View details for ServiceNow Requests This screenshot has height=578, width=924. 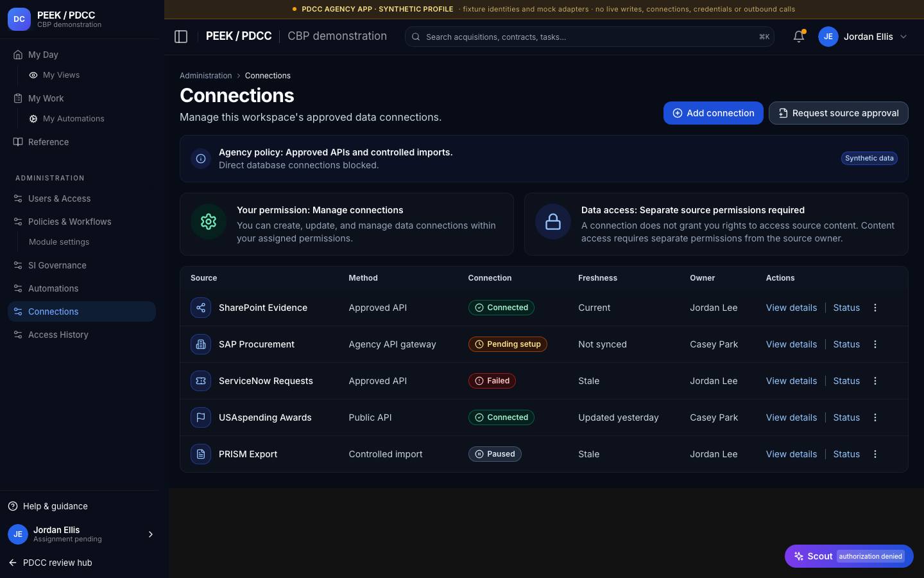click(x=791, y=381)
